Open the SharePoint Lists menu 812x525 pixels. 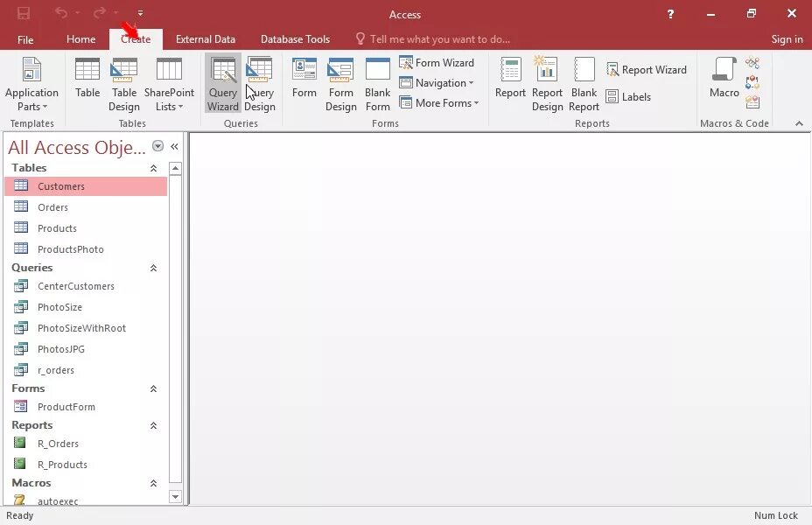click(x=169, y=84)
